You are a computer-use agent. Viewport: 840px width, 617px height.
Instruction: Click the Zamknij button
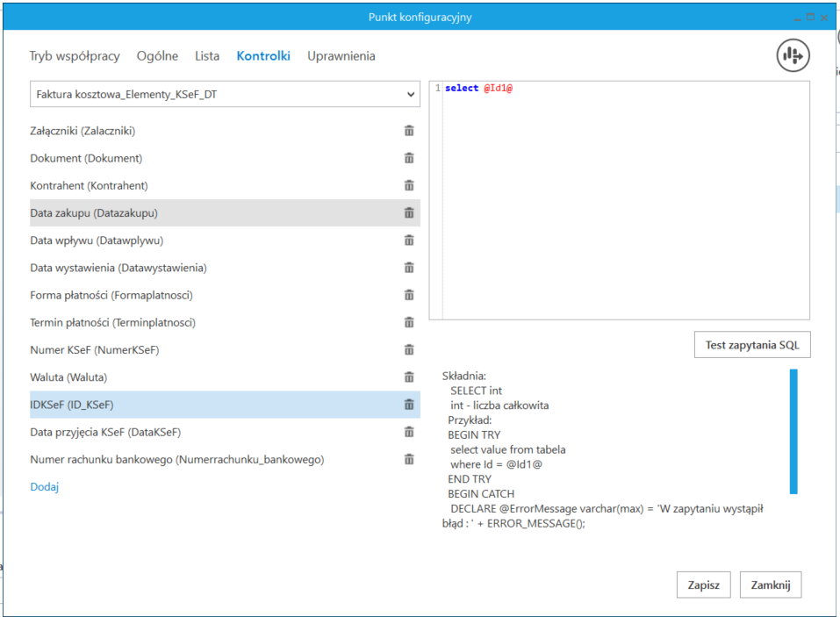pyautogui.click(x=771, y=585)
